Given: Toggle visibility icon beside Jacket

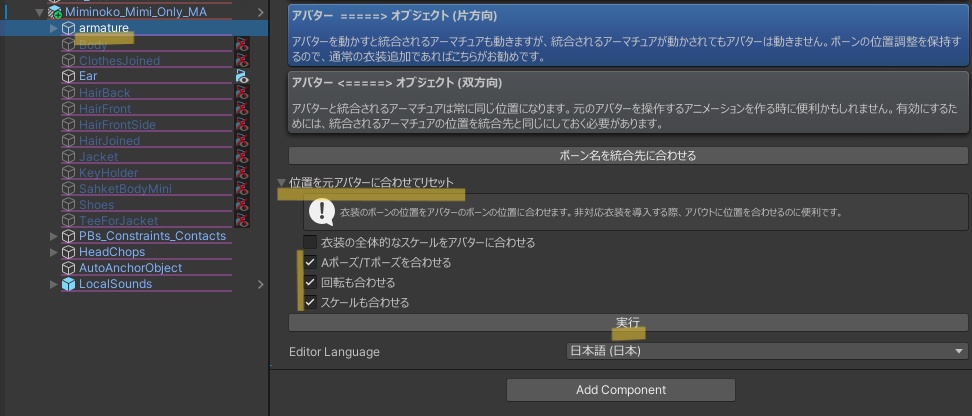Looking at the screenshot, I should coord(242,156).
